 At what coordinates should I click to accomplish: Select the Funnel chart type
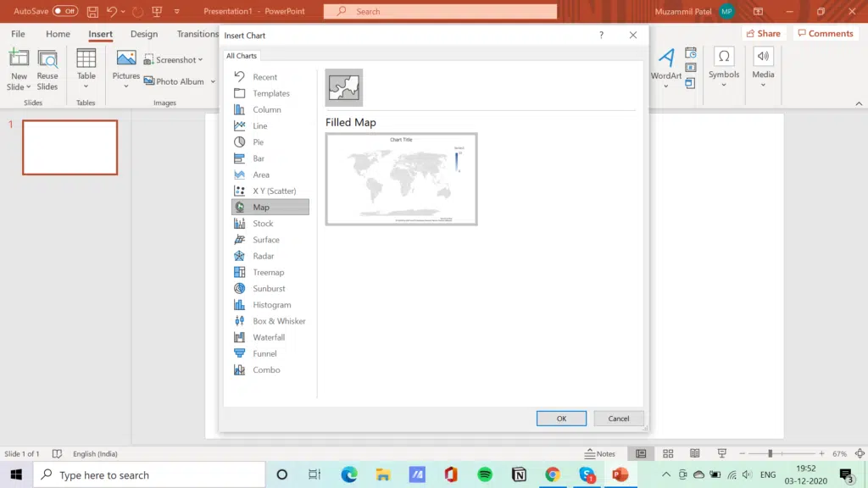pos(264,353)
